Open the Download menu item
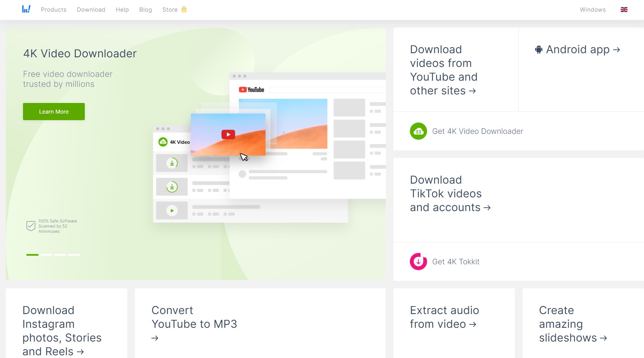 91,10
